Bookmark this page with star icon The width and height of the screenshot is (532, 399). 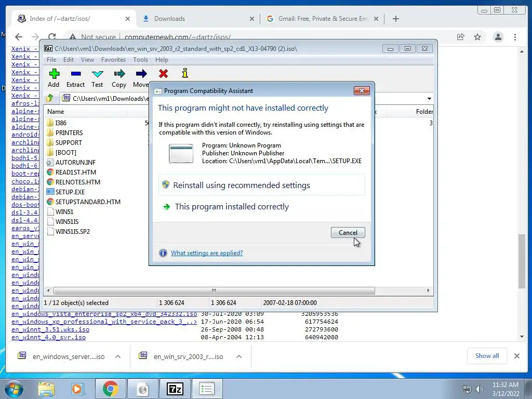click(477, 37)
